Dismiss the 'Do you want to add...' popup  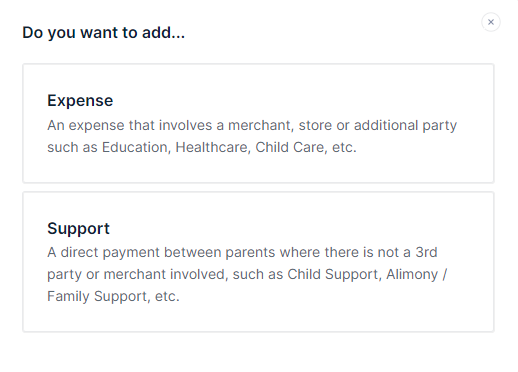pos(491,22)
